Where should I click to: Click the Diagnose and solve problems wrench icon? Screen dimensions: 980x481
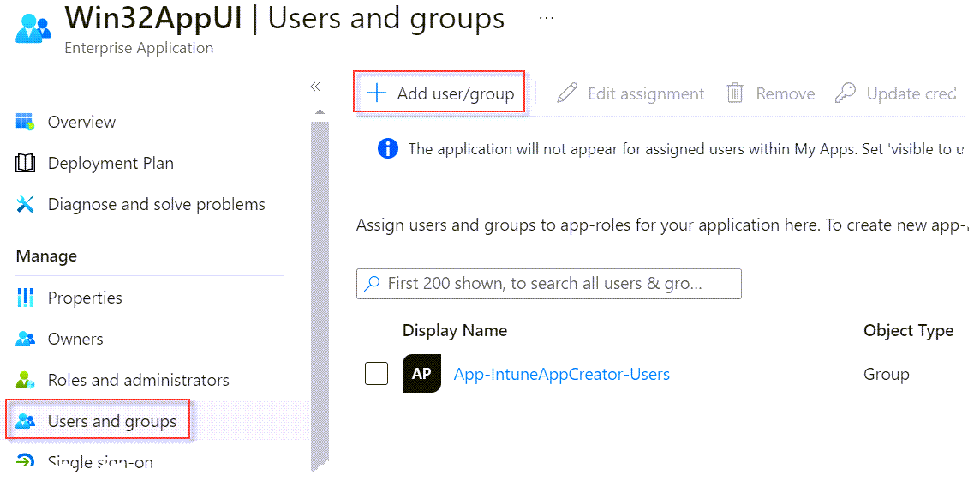point(26,204)
